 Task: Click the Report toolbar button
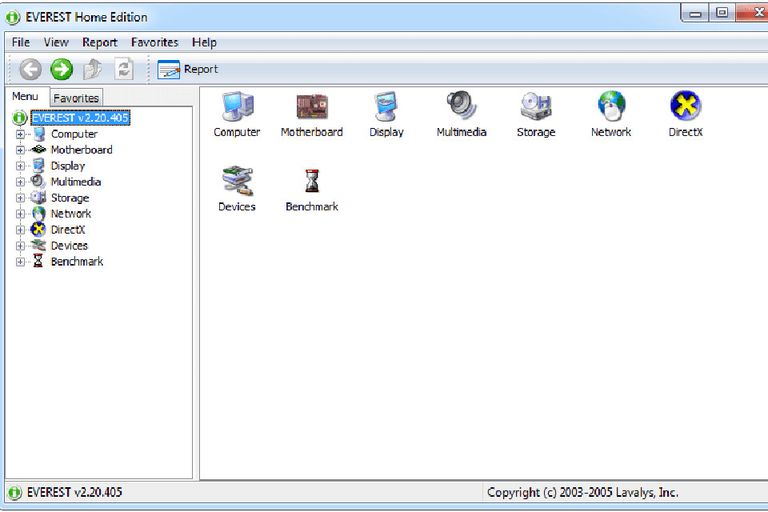coord(188,69)
